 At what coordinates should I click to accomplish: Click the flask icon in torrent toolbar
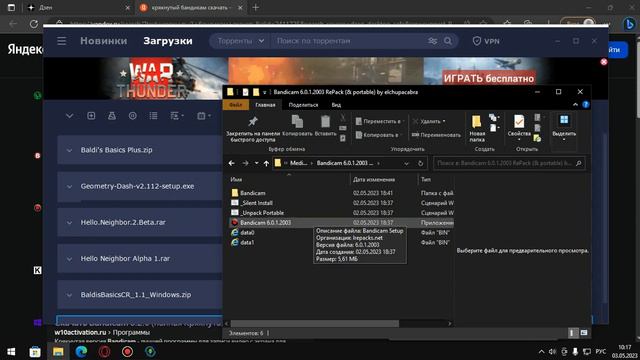111,116
